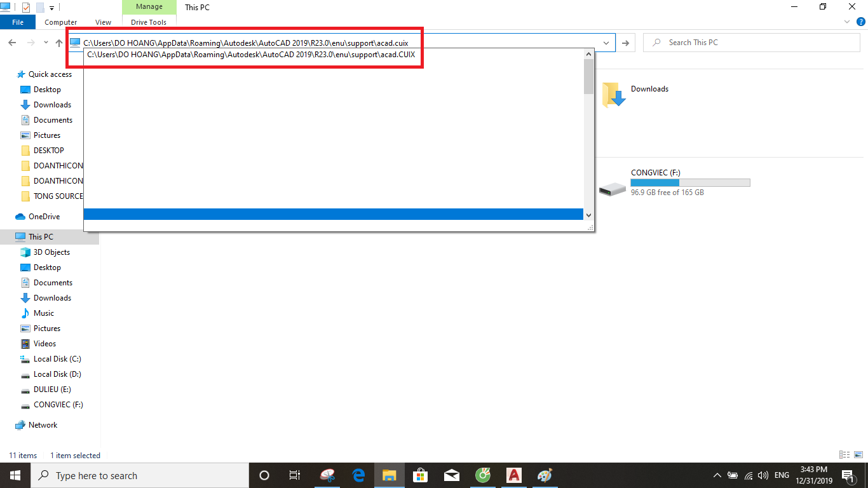The width and height of the screenshot is (868, 488).
Task: Open the Drive Tools tab
Action: pyautogui.click(x=149, y=22)
